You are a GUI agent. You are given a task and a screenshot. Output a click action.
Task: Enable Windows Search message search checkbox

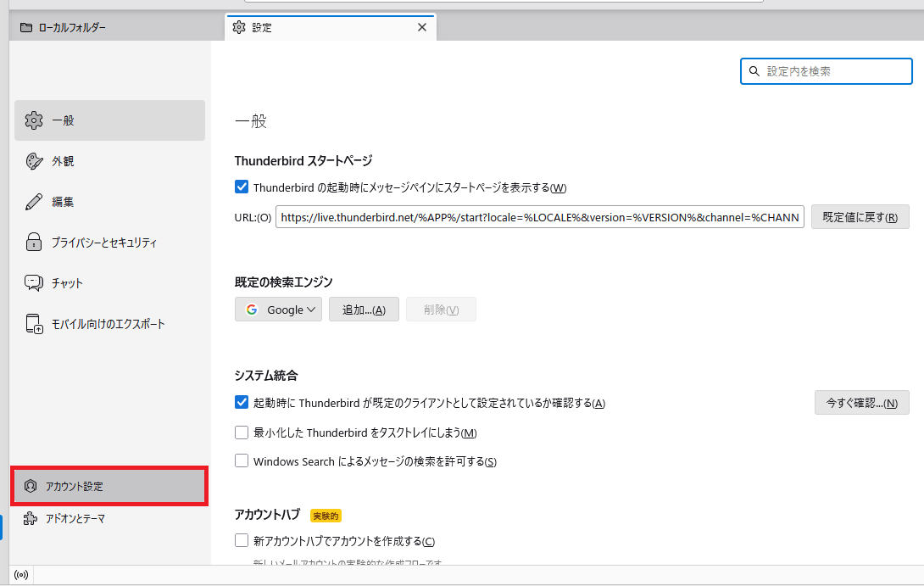(x=242, y=461)
